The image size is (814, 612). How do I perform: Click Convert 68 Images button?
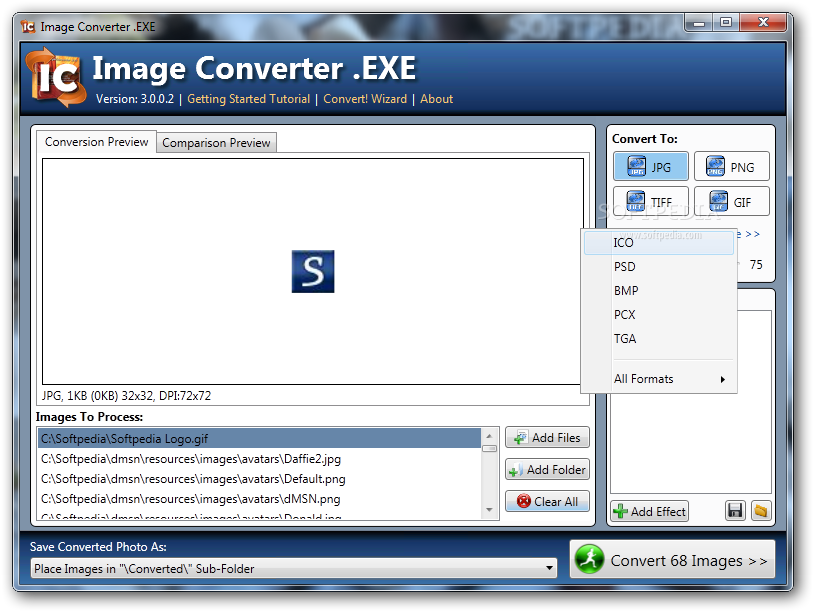[672, 559]
